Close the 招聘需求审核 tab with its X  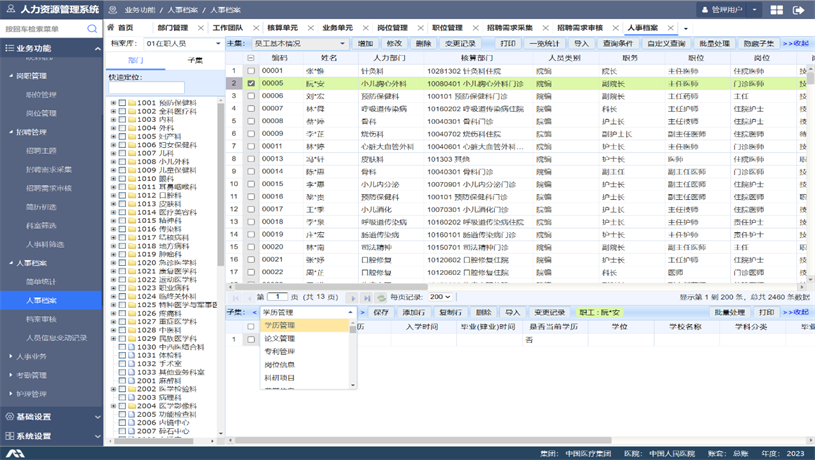click(615, 28)
